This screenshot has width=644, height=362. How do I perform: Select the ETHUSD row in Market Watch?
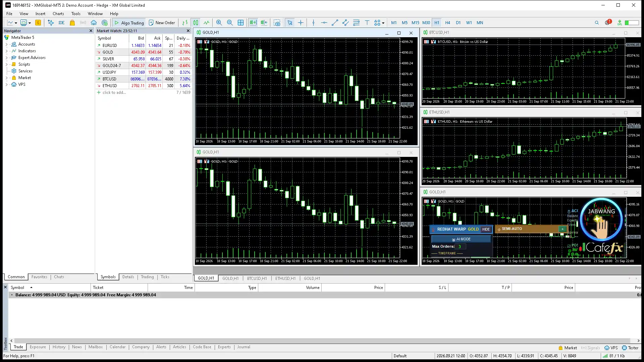(x=144, y=86)
